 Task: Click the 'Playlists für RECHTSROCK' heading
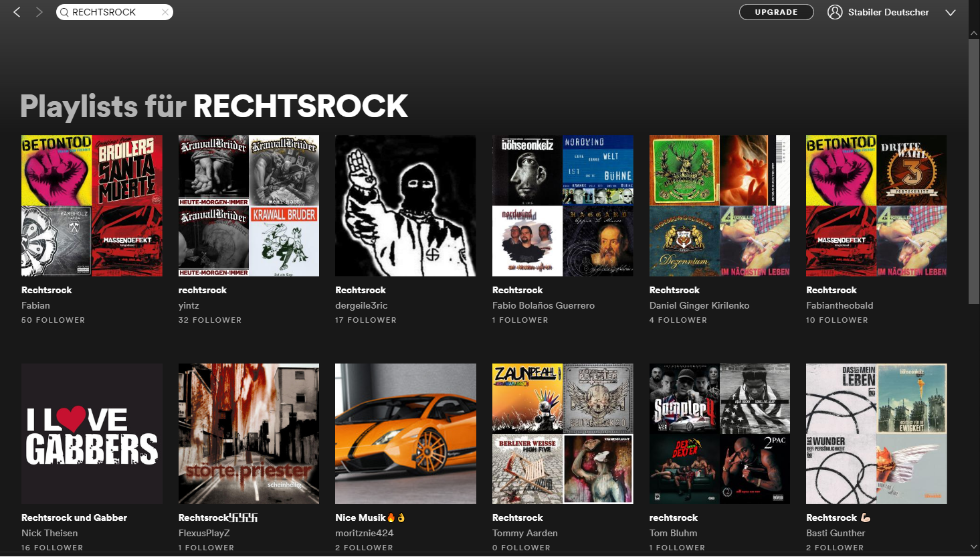coord(214,106)
